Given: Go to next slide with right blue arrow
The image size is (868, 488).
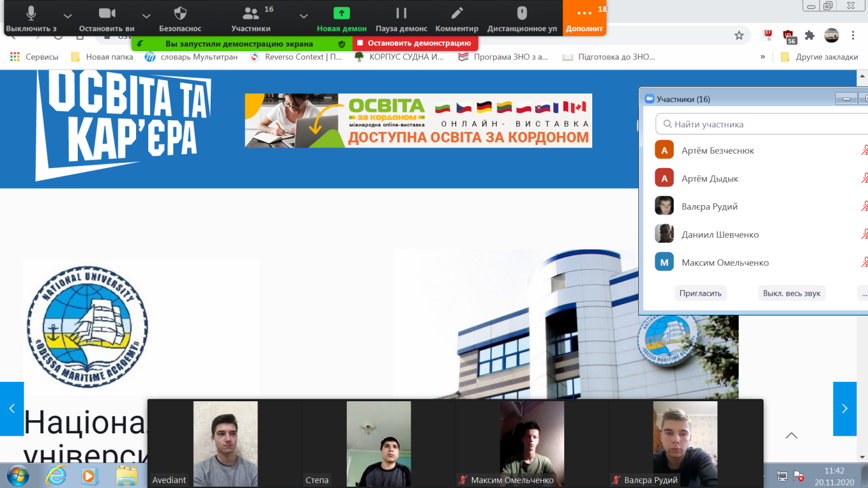Looking at the screenshot, I should 844,408.
